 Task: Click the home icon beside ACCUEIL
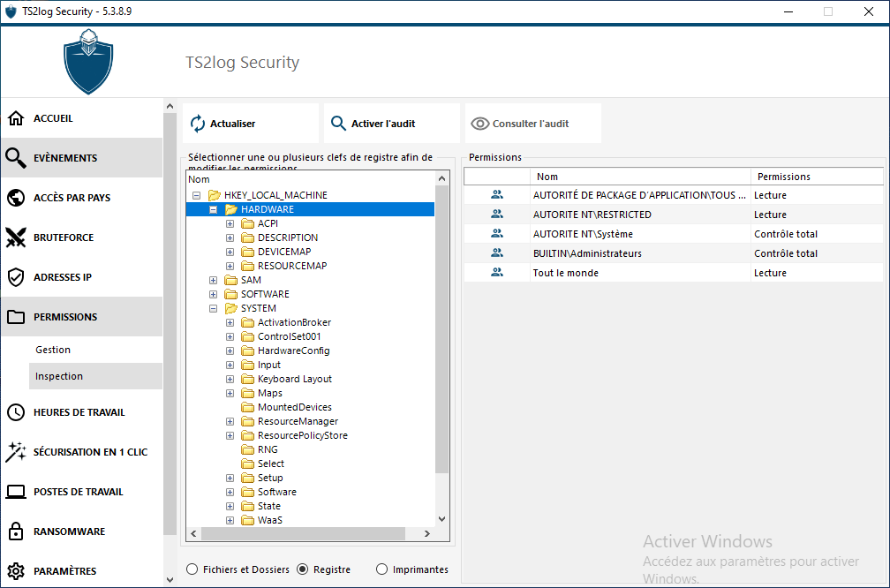[16, 118]
